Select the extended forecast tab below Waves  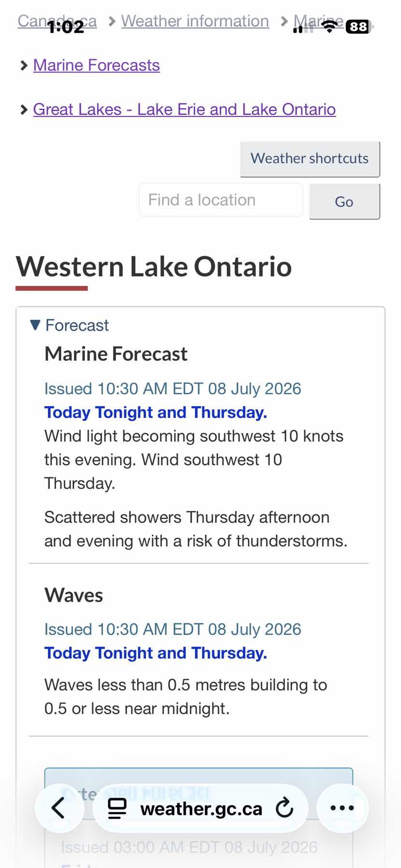click(199, 793)
